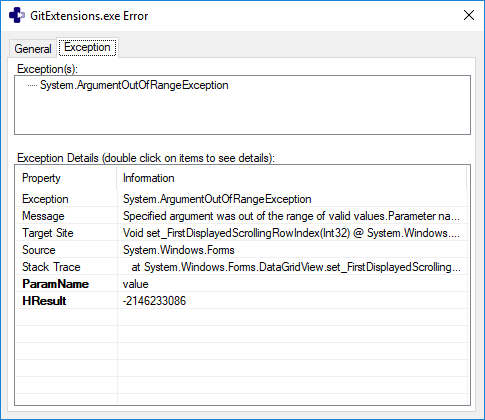The width and height of the screenshot is (485, 420).
Task: Select the Message property row
Action: [242, 216]
